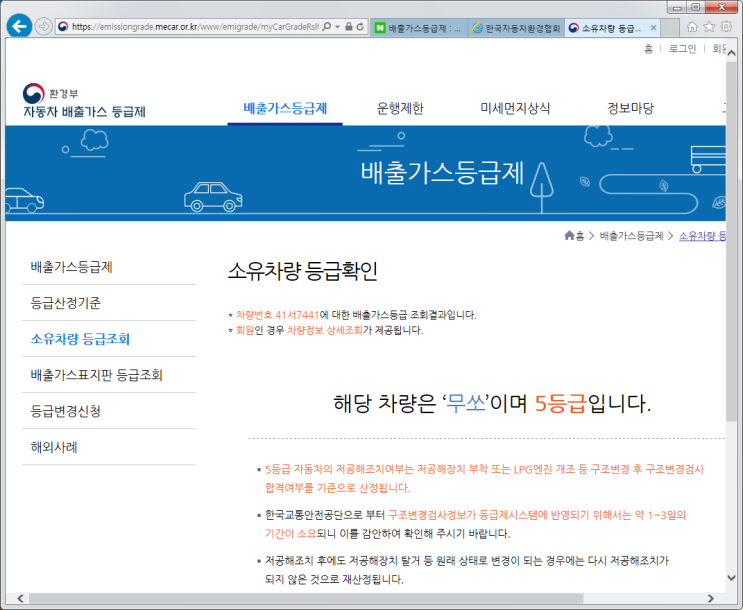
Task: Click the horizontal scrollbar thumb
Action: [306, 598]
